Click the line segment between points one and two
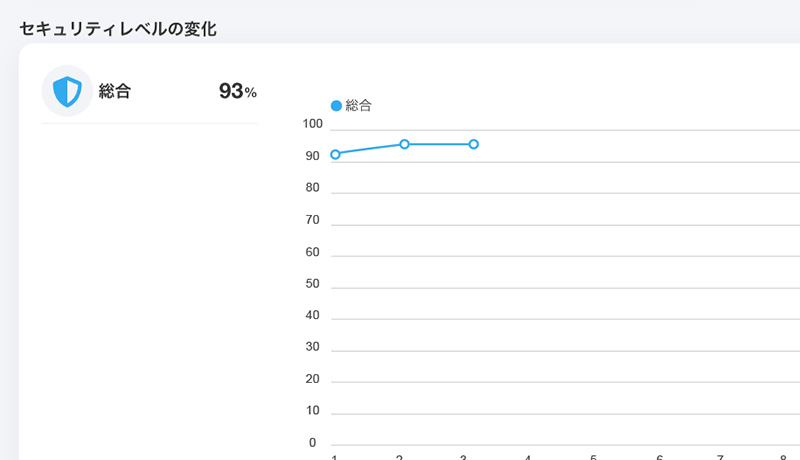Viewport: 800px width, 460px height. (370, 149)
